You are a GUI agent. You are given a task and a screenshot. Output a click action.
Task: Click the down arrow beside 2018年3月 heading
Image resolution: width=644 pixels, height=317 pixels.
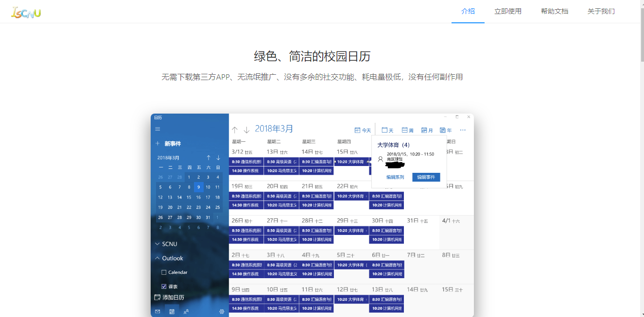pos(246,130)
